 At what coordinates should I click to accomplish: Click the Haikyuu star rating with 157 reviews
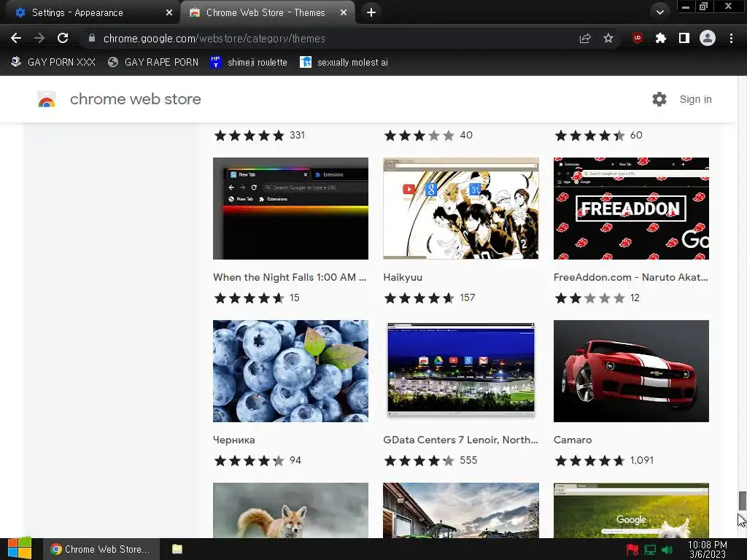pos(429,298)
